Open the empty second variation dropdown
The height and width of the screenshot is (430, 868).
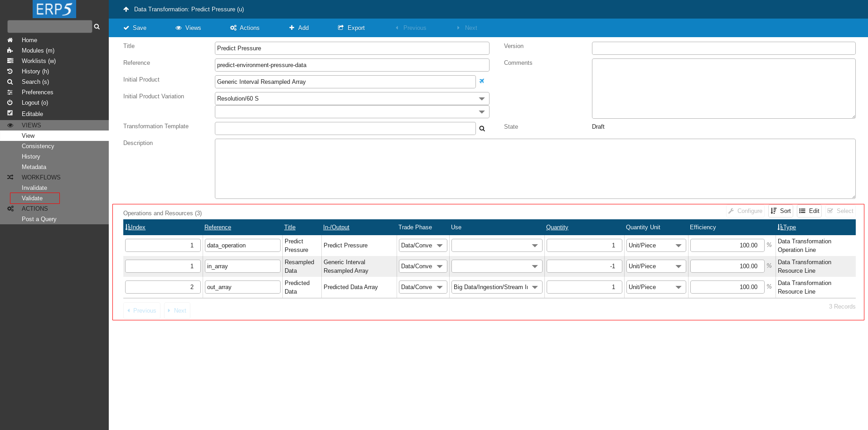tap(352, 112)
